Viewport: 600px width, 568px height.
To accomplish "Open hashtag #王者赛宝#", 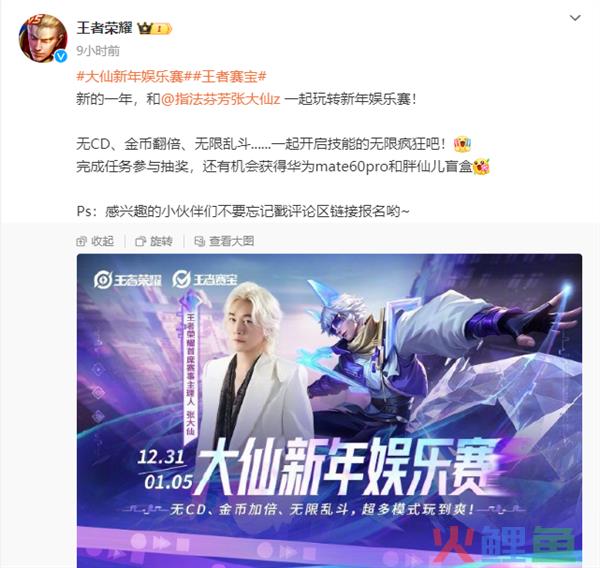I will point(229,77).
